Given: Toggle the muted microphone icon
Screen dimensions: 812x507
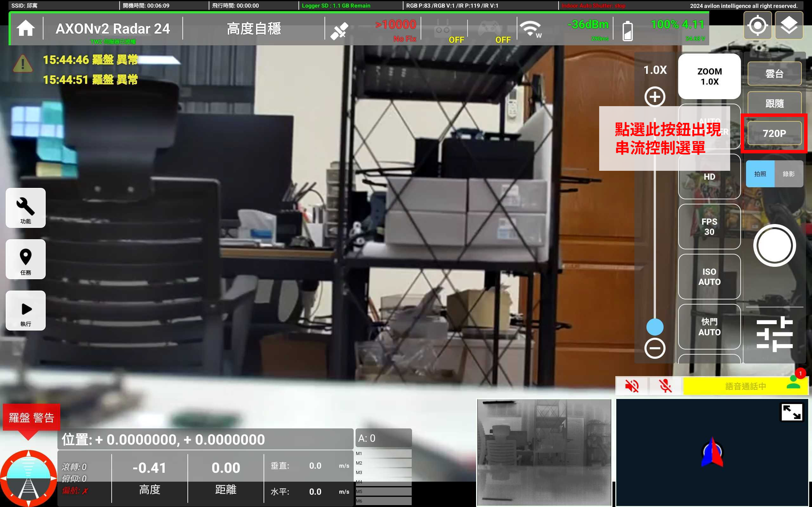Looking at the screenshot, I should (x=665, y=386).
